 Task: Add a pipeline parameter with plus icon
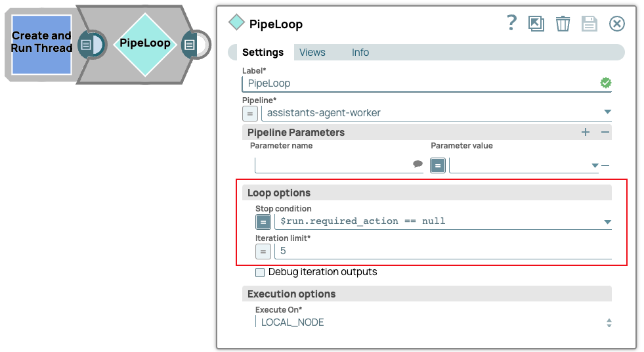pyautogui.click(x=586, y=132)
